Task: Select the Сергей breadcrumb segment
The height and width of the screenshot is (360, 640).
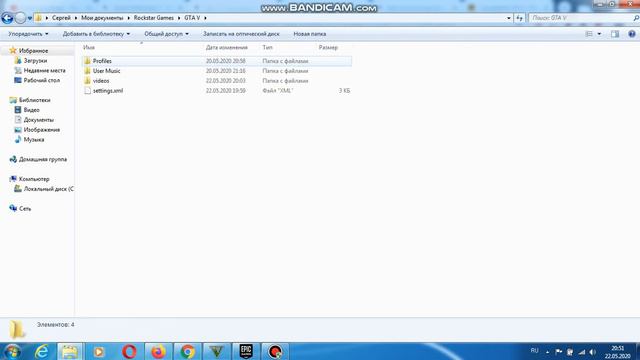Action: [x=61, y=18]
